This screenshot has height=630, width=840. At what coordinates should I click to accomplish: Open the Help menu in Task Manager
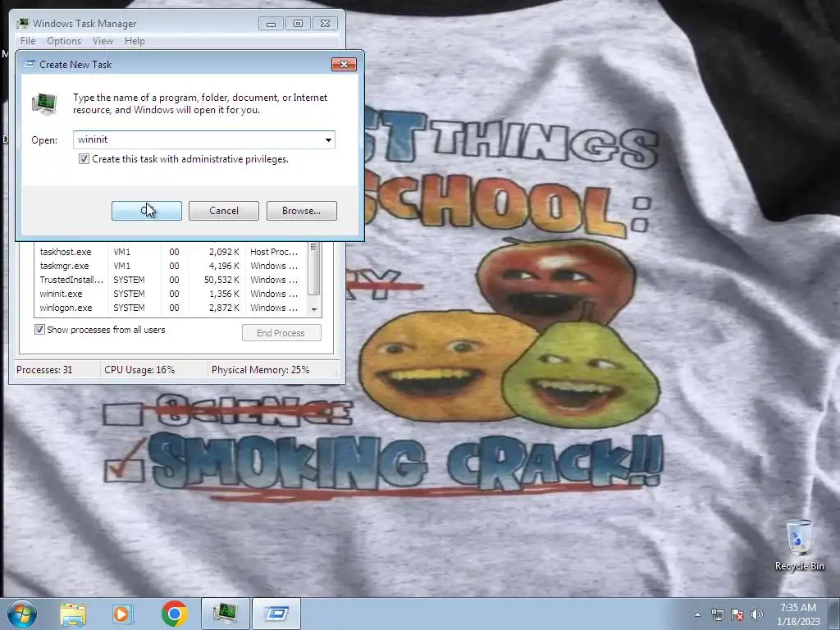[135, 41]
